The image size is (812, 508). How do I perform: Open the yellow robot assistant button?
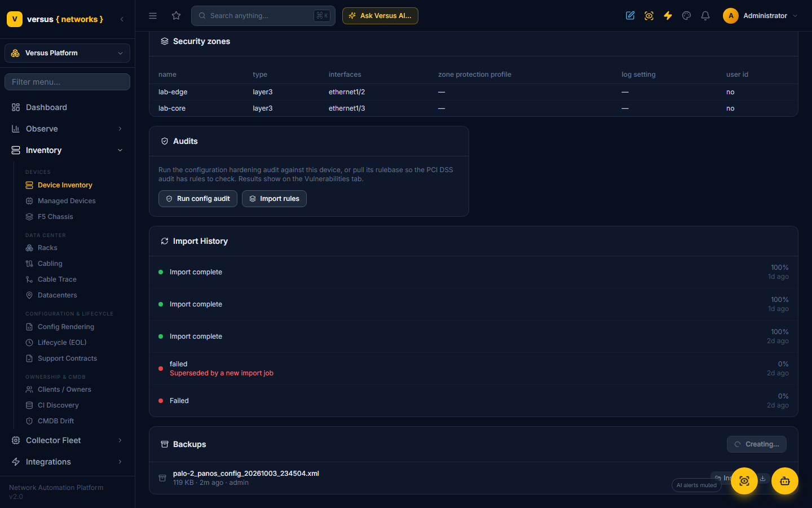(x=785, y=481)
